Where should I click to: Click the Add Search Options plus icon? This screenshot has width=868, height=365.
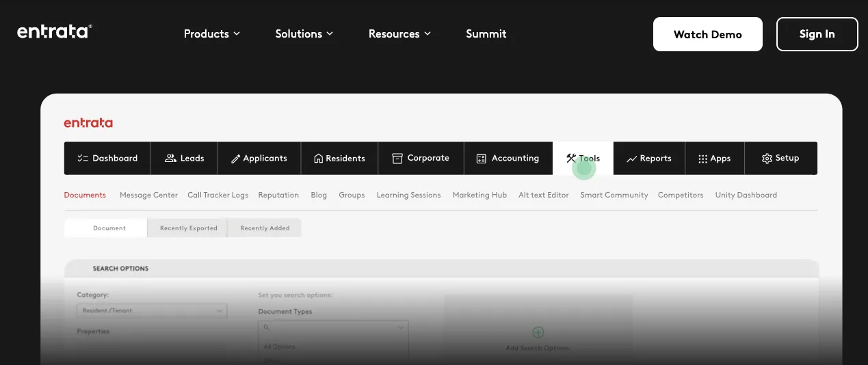click(x=538, y=332)
